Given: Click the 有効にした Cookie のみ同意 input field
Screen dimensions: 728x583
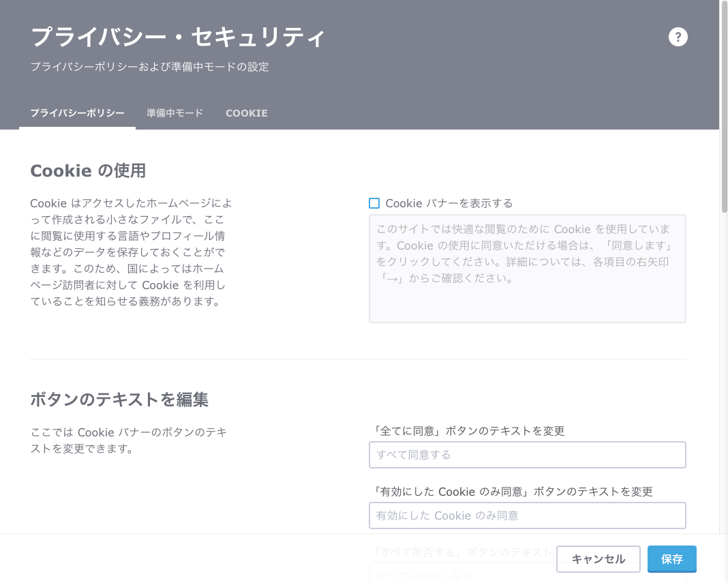Looking at the screenshot, I should (527, 515).
